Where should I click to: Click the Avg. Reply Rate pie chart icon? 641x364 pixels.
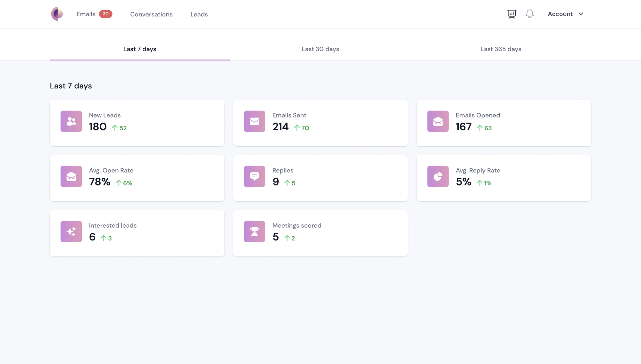click(437, 176)
